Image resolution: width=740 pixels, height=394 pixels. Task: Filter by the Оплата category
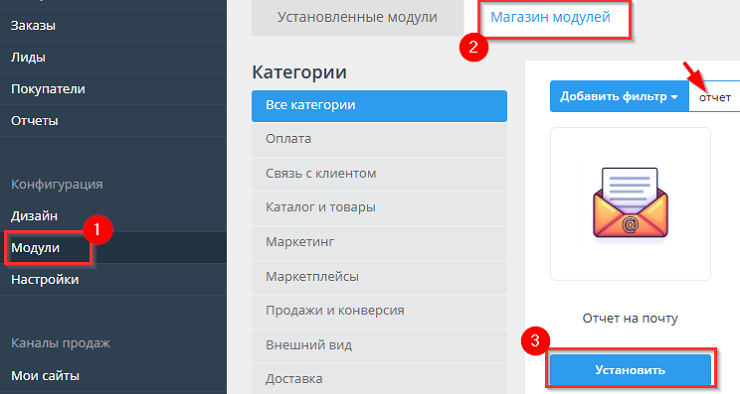coord(379,140)
